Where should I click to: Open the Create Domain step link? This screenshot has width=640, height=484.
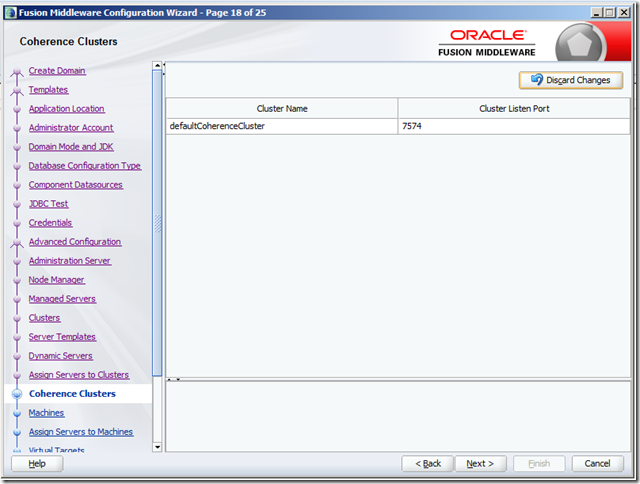(x=57, y=71)
